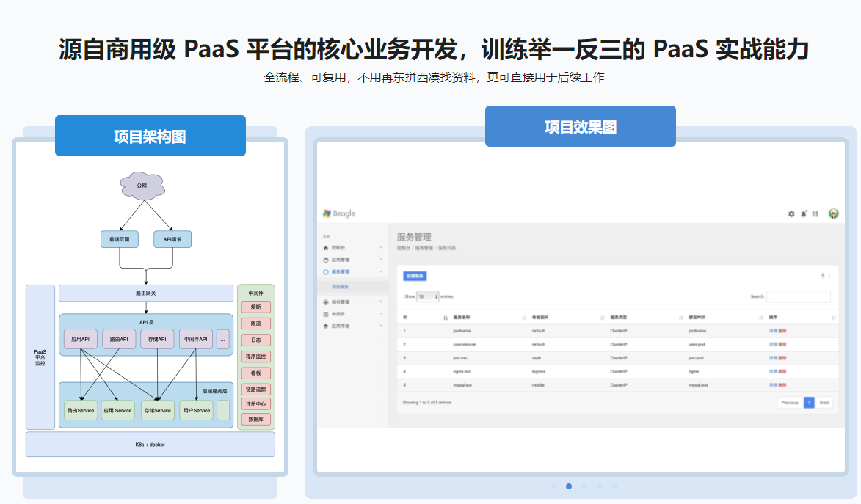Expand the 域名管理 sidebar menu
The image size is (861, 504).
(352, 302)
